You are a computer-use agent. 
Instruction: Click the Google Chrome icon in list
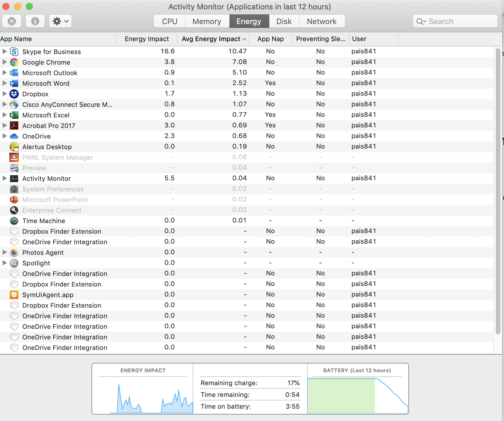[x=14, y=62]
